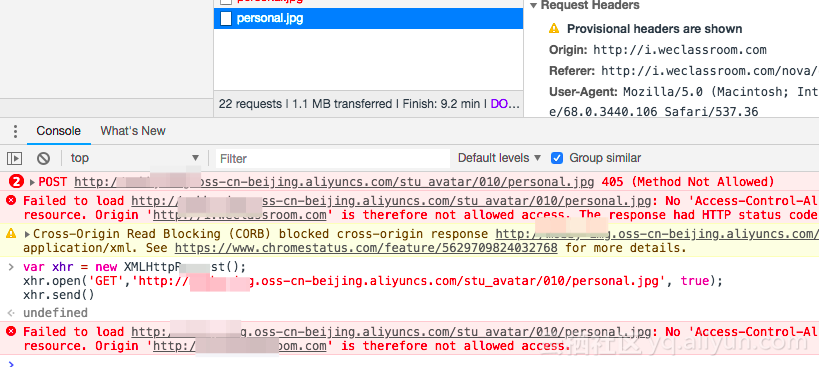Clear the console with the ban icon
The height and width of the screenshot is (367, 819).
pyautogui.click(x=43, y=158)
